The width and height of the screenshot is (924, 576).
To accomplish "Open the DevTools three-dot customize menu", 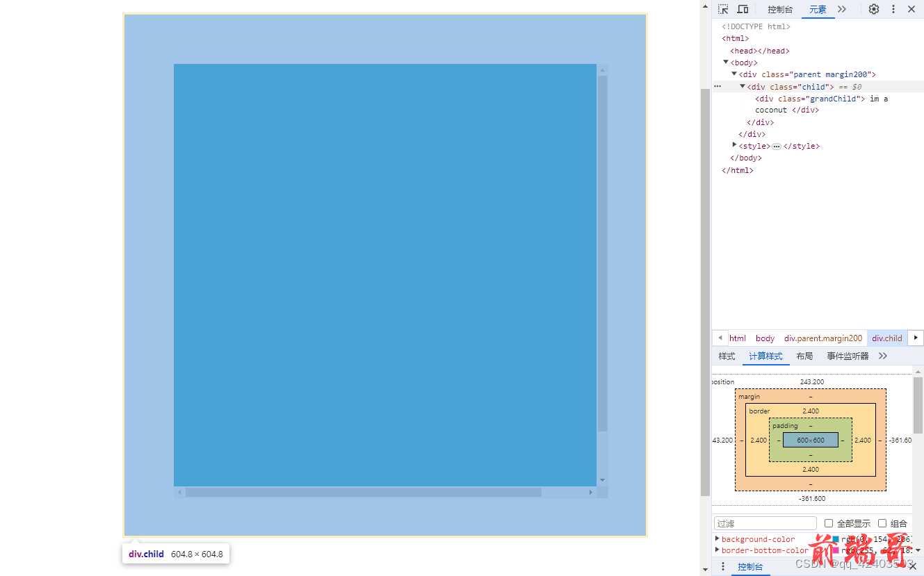I will pos(893,9).
